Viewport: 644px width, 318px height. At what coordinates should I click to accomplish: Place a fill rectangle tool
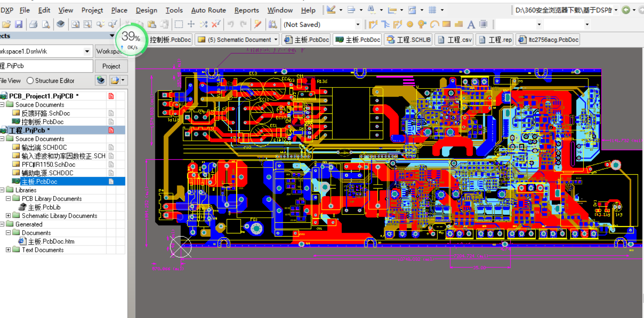(x=446, y=24)
